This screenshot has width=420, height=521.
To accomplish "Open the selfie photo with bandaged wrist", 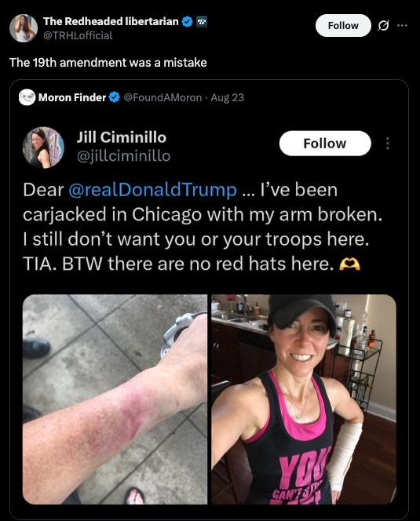I will (304, 399).
